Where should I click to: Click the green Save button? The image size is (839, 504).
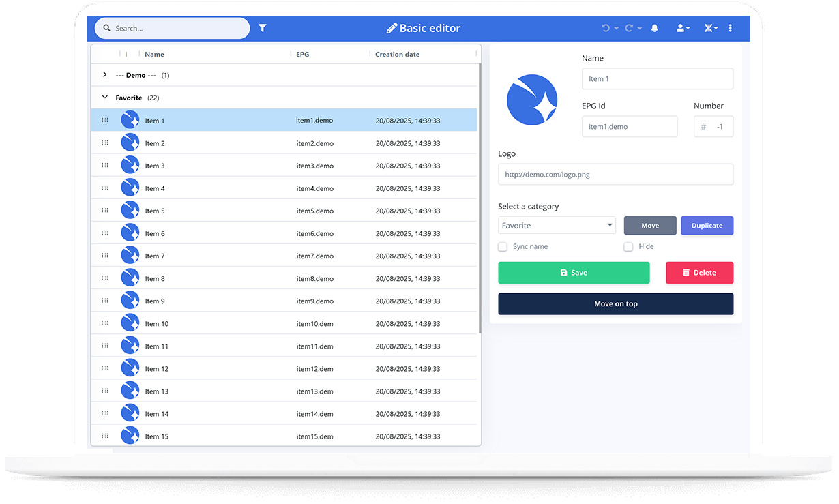pyautogui.click(x=574, y=272)
